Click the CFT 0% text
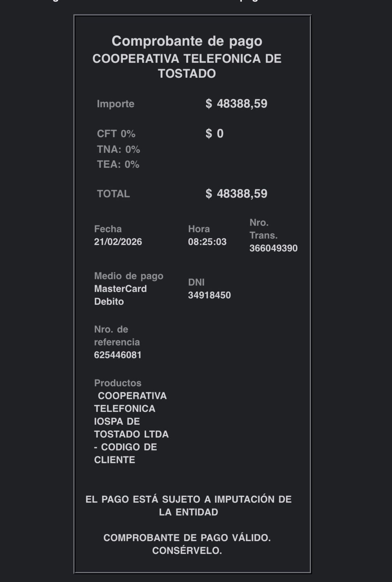This screenshot has height=582, width=392. (x=116, y=134)
